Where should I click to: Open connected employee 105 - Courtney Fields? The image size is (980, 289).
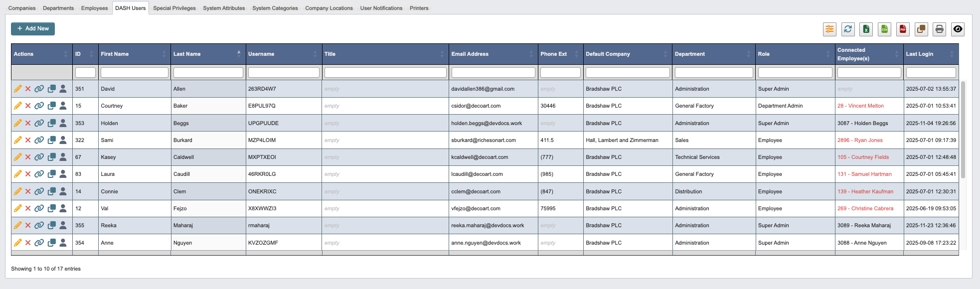(x=863, y=157)
